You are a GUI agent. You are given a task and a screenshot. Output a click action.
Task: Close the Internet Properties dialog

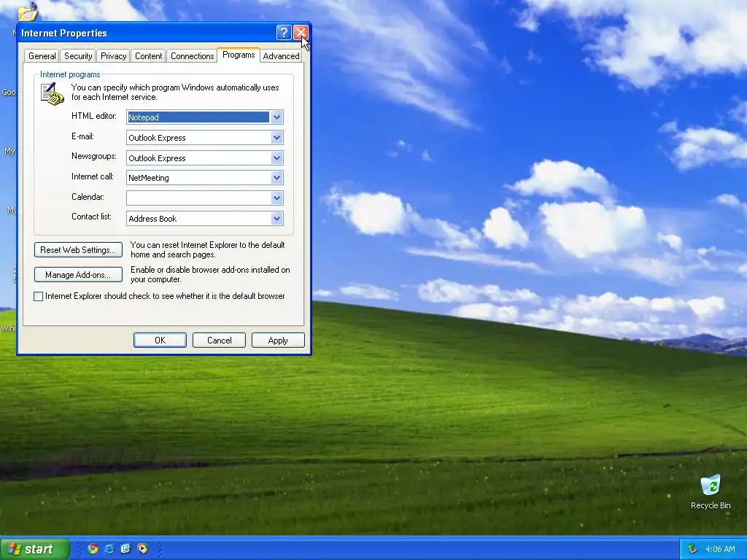[x=301, y=32]
